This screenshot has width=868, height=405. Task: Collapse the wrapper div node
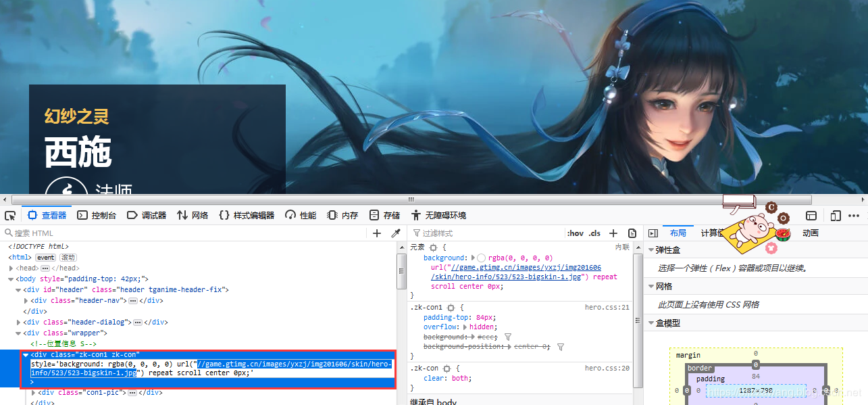click(x=18, y=333)
